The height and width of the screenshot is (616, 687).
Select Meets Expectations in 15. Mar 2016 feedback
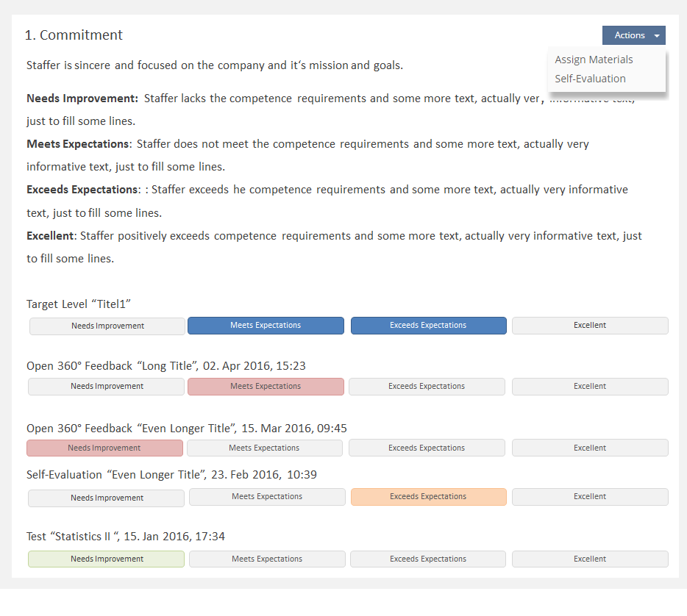coord(264,448)
